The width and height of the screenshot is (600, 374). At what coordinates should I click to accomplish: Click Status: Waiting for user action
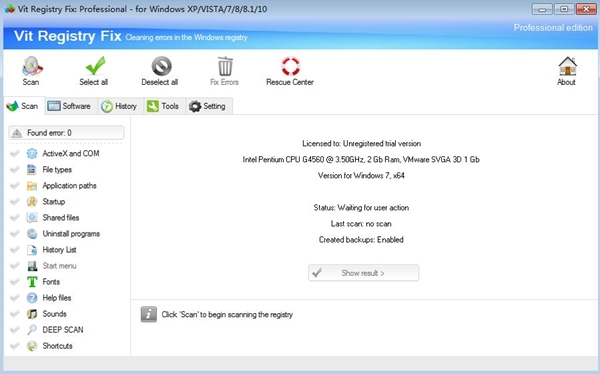[x=361, y=208]
